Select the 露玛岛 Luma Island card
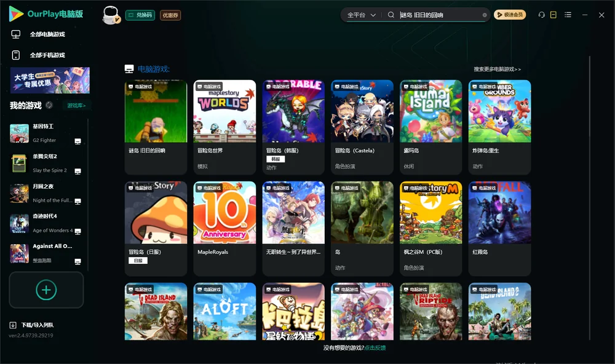Screen dimensions: 615x364 tap(431, 127)
